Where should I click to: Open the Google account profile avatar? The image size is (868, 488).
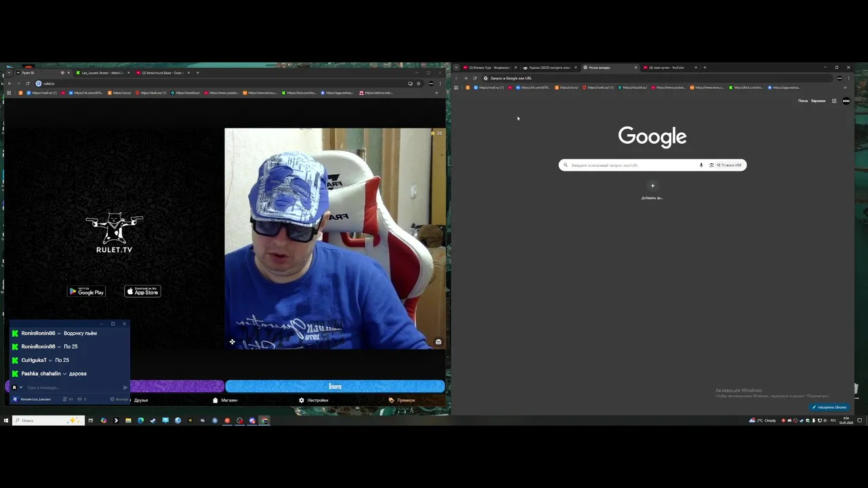tap(846, 101)
